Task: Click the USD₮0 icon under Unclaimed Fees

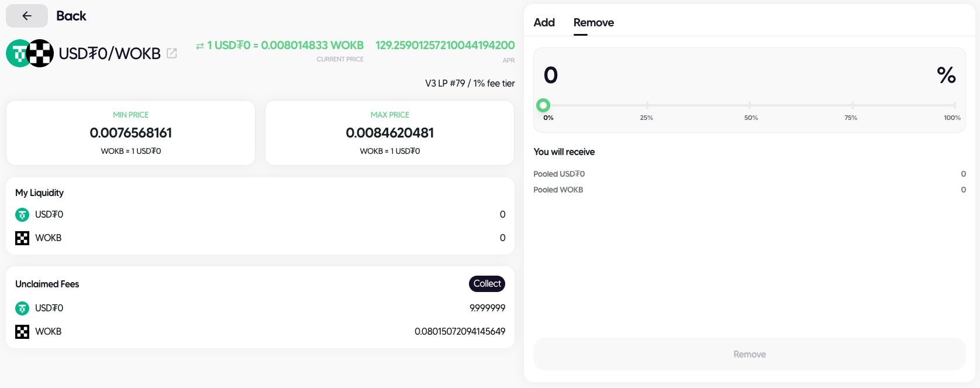Action: pos(22,308)
